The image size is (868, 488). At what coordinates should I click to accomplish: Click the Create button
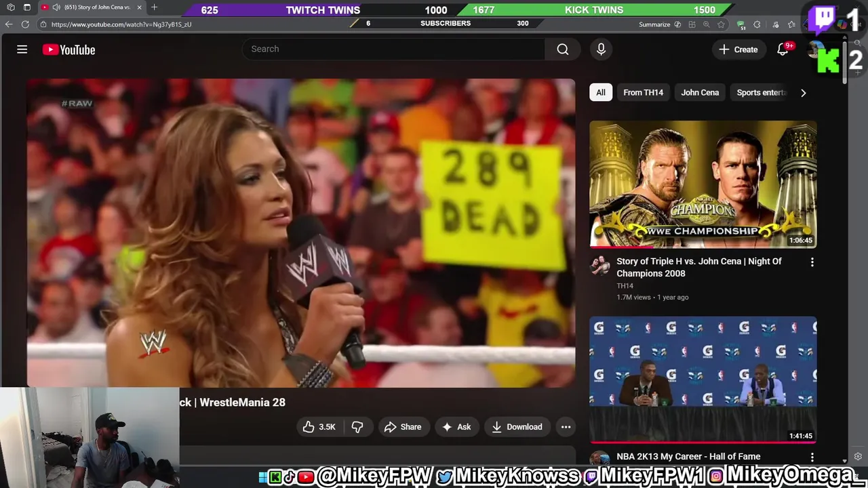click(x=738, y=49)
